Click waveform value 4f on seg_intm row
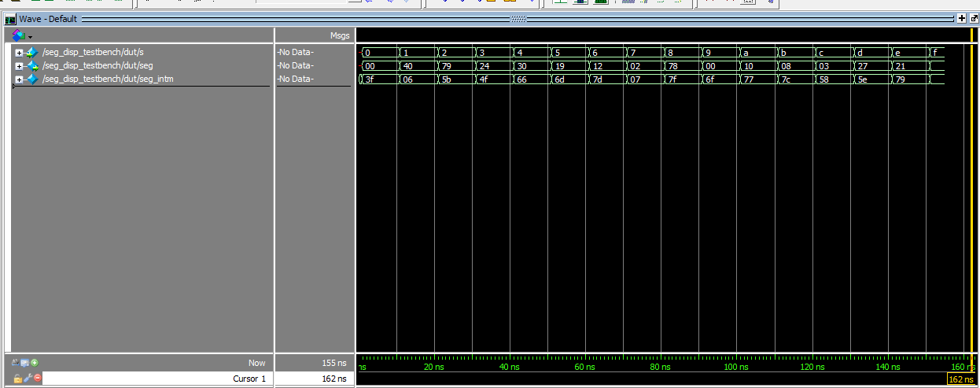This screenshot has width=980, height=388. coord(483,79)
